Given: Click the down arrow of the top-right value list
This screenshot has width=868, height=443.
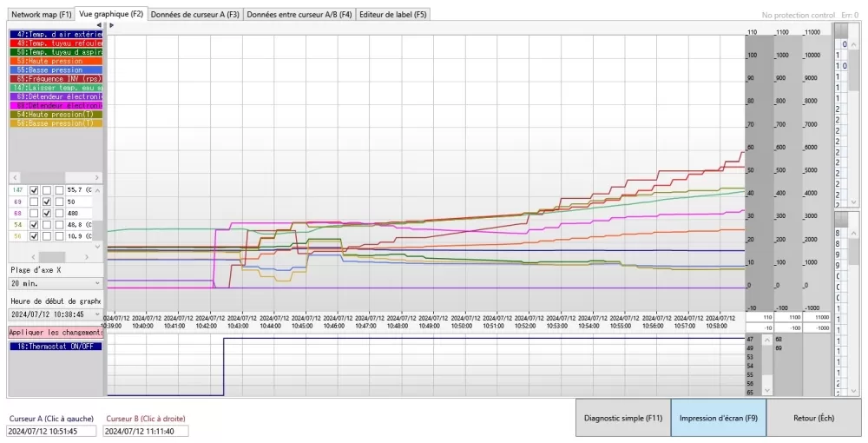Looking at the screenshot, I should click(853, 202).
